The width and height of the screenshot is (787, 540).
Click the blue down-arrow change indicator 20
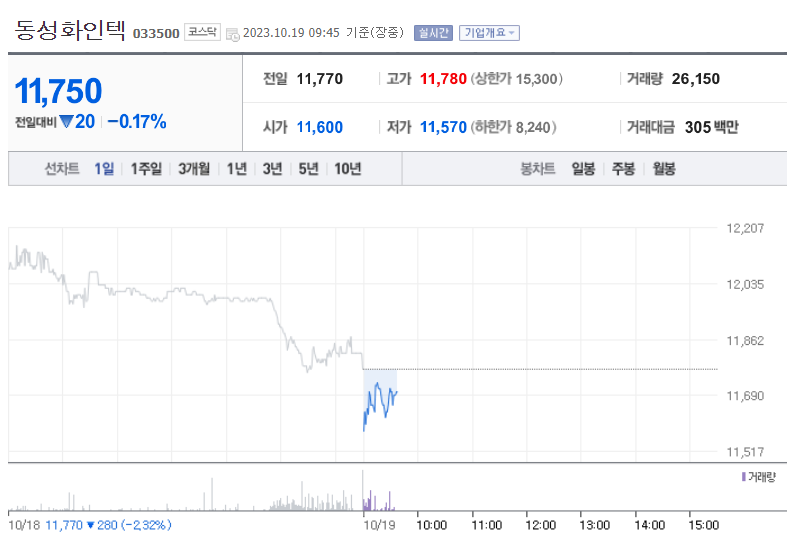pyautogui.click(x=77, y=121)
